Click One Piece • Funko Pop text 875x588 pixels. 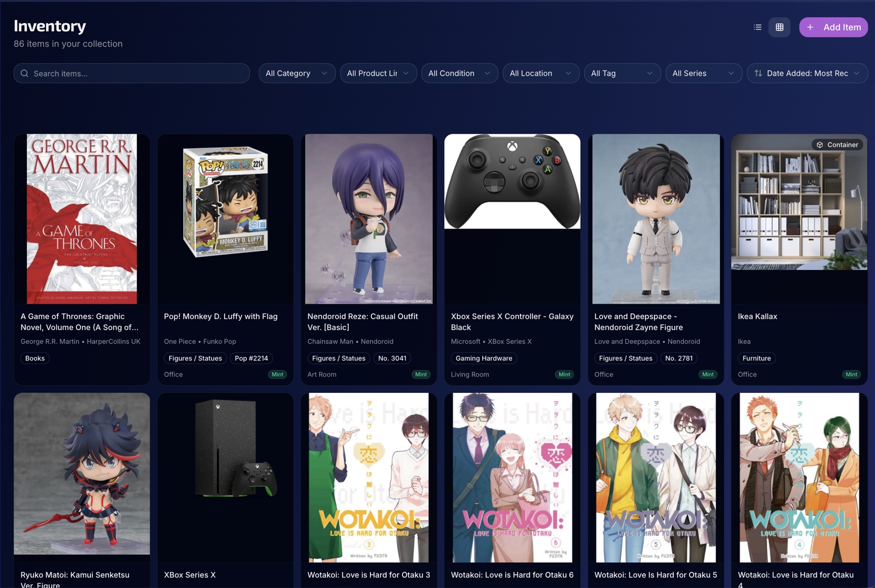point(200,342)
